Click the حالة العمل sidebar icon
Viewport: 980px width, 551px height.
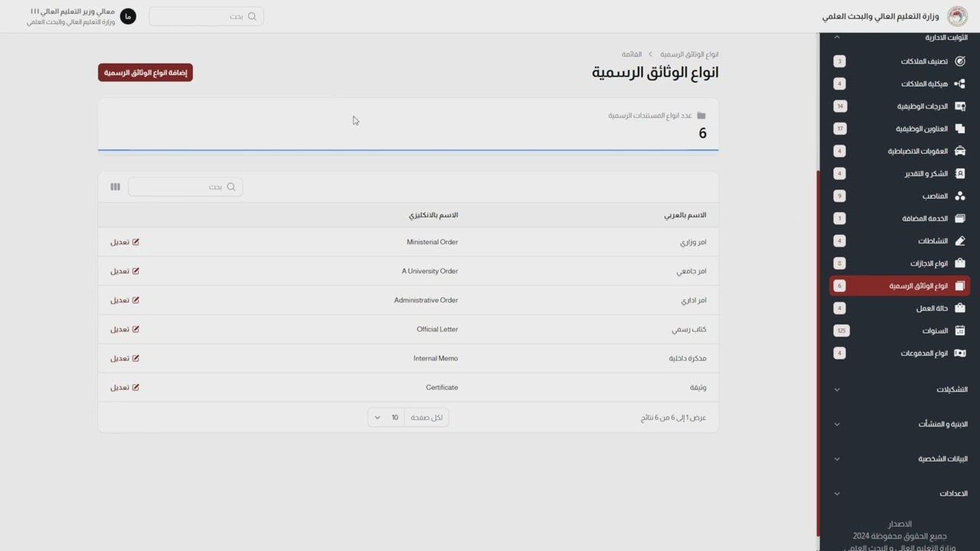click(960, 308)
